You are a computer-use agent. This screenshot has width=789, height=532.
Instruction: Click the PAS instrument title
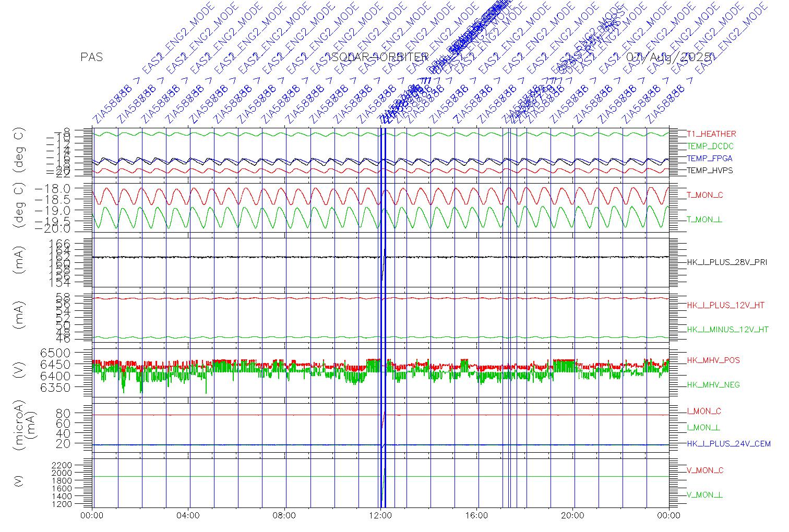coord(92,57)
